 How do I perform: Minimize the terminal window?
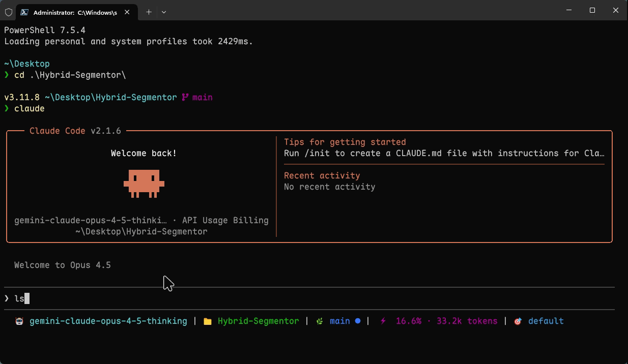569,10
